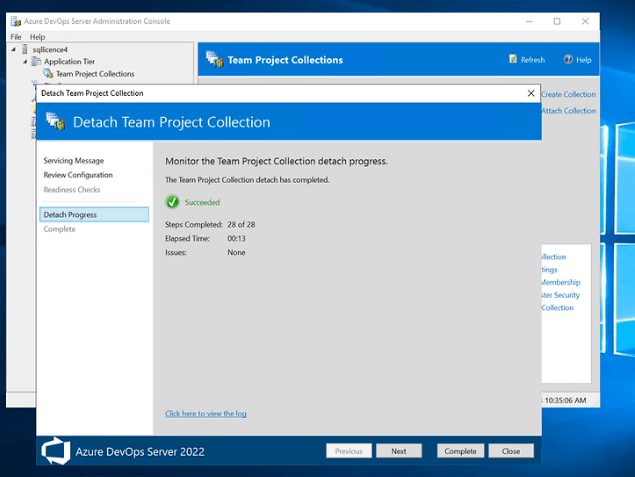Click the Team Project Collections tree node icon

tap(48, 73)
